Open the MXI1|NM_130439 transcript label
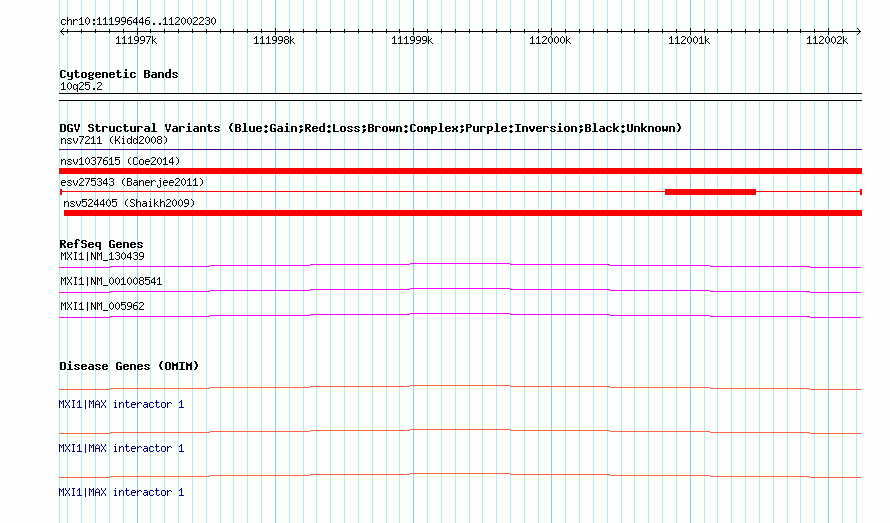 (x=102, y=257)
